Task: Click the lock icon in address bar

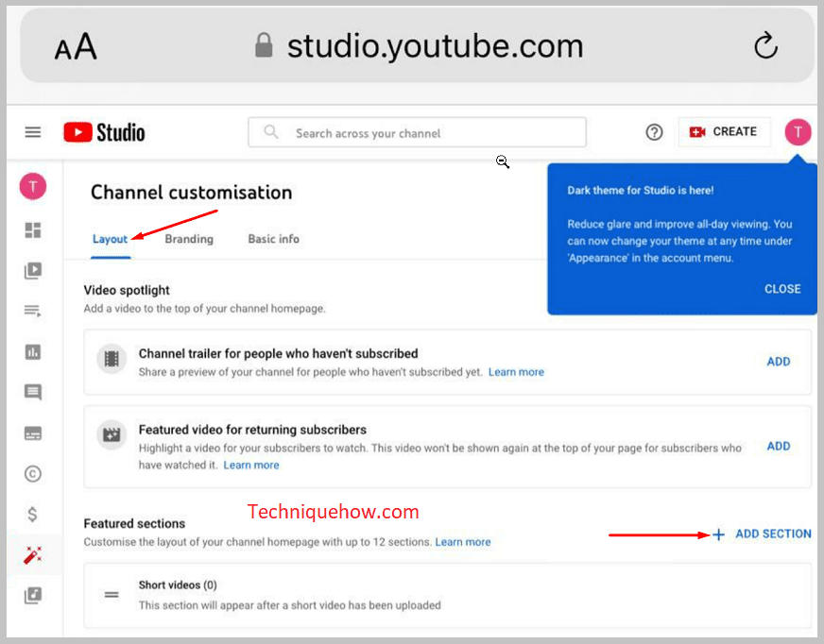Action: point(264,45)
